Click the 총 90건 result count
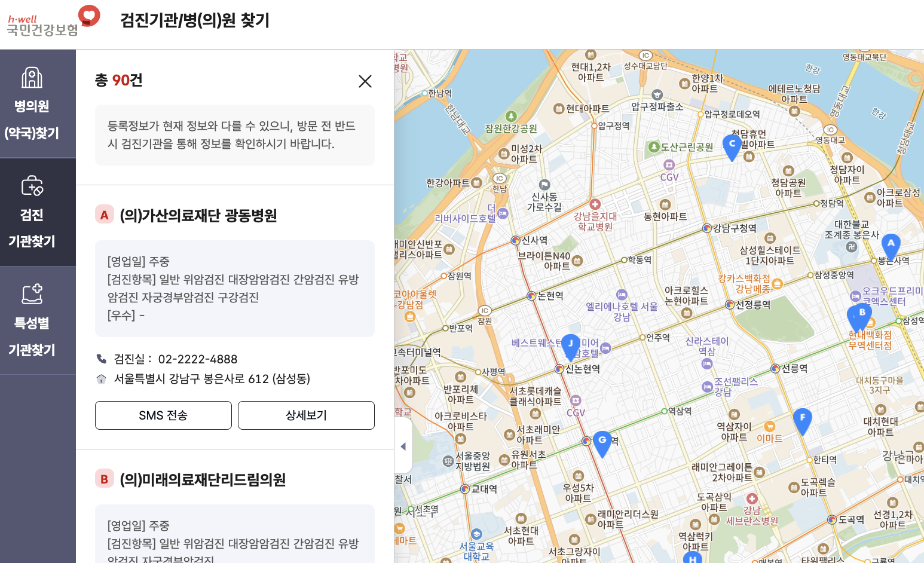 (118, 80)
